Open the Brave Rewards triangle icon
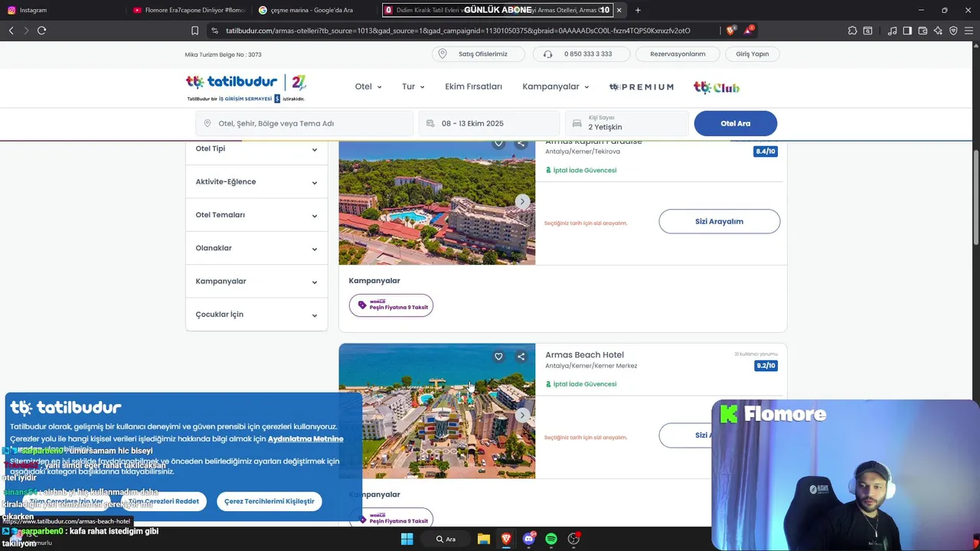Viewport: 980px width, 551px height. (749, 31)
